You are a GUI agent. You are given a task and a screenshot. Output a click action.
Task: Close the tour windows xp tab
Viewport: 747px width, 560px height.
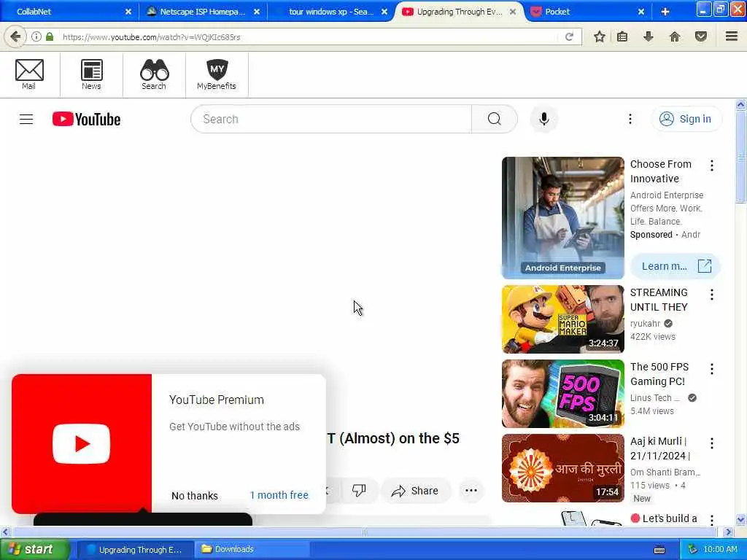tap(384, 12)
